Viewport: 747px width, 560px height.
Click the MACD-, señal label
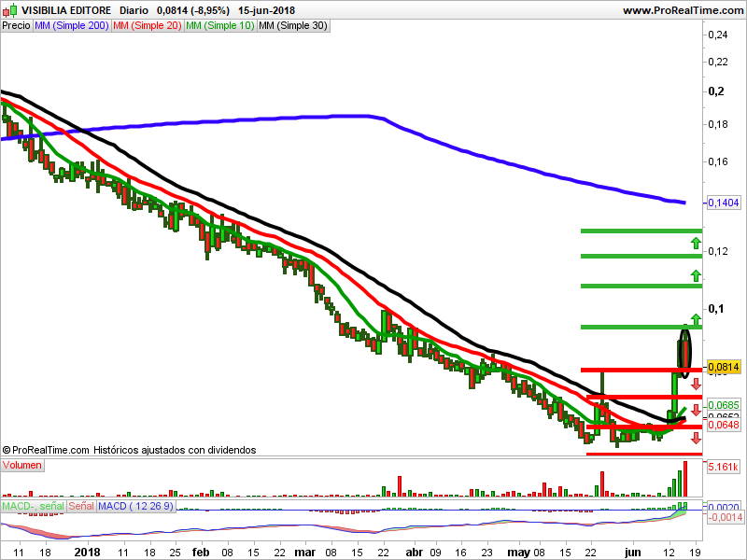coord(34,506)
